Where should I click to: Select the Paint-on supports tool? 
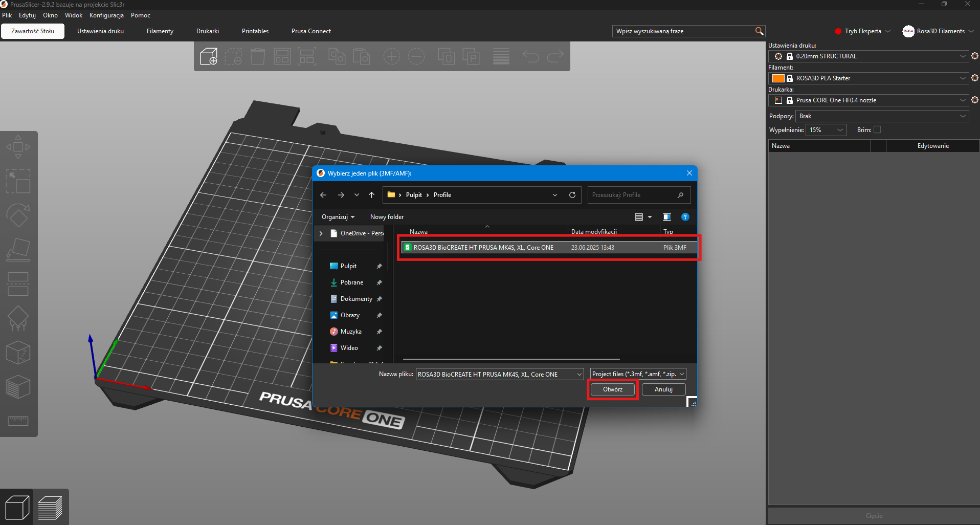[18, 318]
